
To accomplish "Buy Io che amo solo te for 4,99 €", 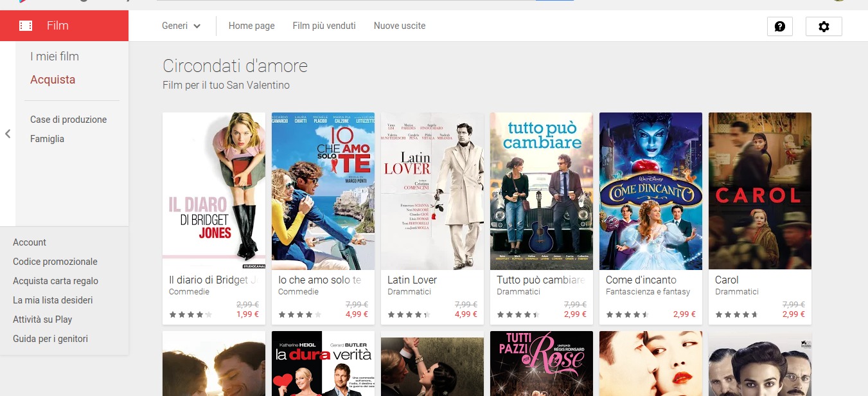I will [x=357, y=314].
